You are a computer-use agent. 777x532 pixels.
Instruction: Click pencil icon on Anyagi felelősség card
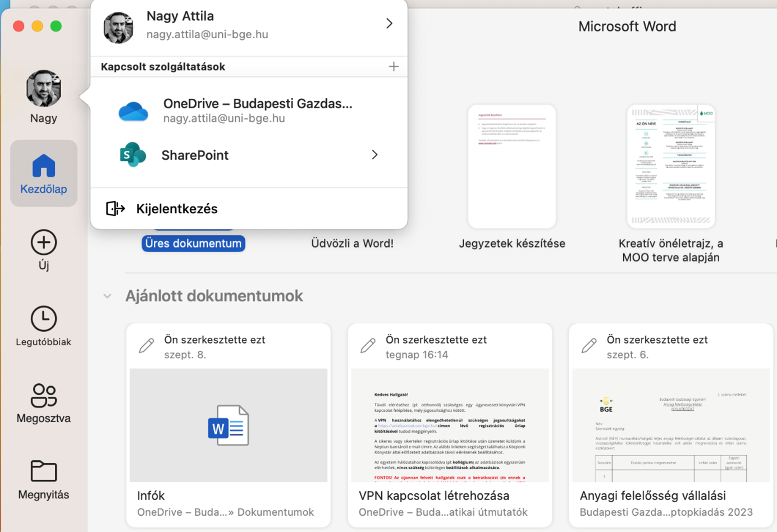[589, 345]
